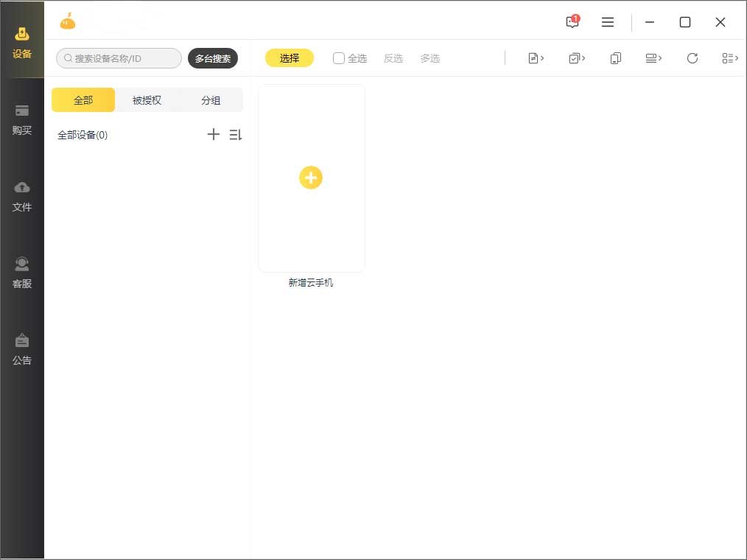Click the 选择 select button
The height and width of the screenshot is (560, 747).
290,57
